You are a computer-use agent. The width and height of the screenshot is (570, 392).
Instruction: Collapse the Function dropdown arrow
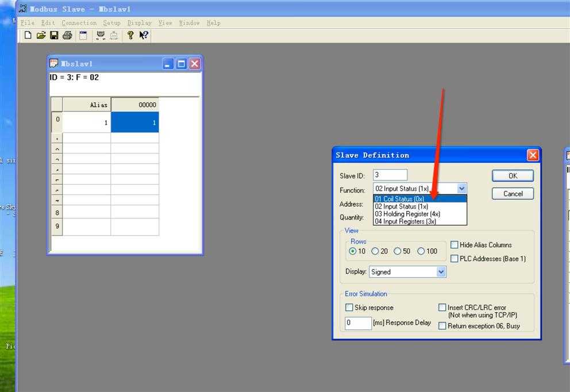pyautogui.click(x=461, y=189)
